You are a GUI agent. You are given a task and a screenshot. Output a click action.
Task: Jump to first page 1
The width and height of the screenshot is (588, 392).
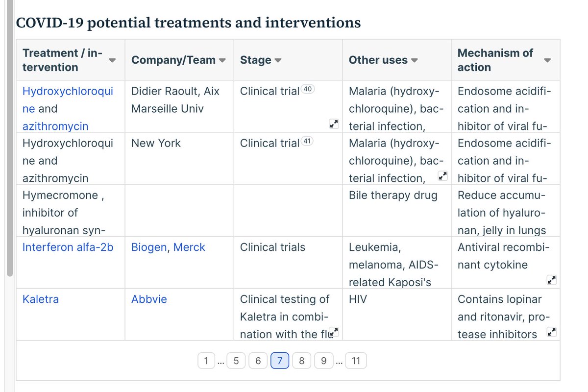point(206,361)
